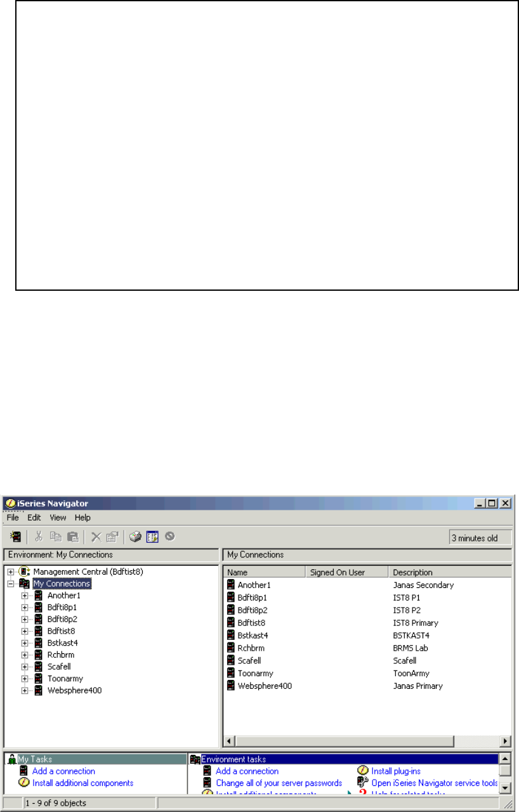The height and width of the screenshot is (812, 519).
Task: Select Websphere400 icon in connections list
Action: pos(231,686)
